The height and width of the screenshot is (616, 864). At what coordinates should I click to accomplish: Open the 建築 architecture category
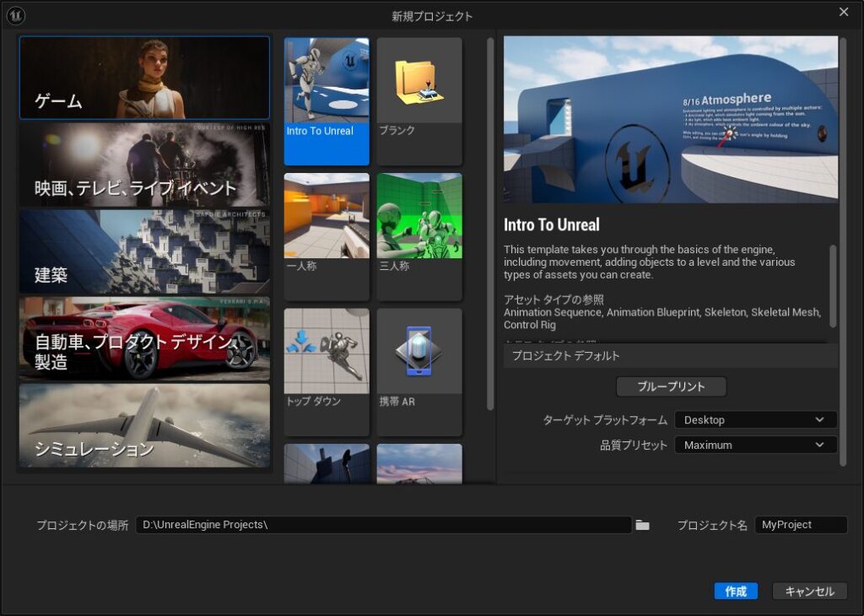(144, 252)
